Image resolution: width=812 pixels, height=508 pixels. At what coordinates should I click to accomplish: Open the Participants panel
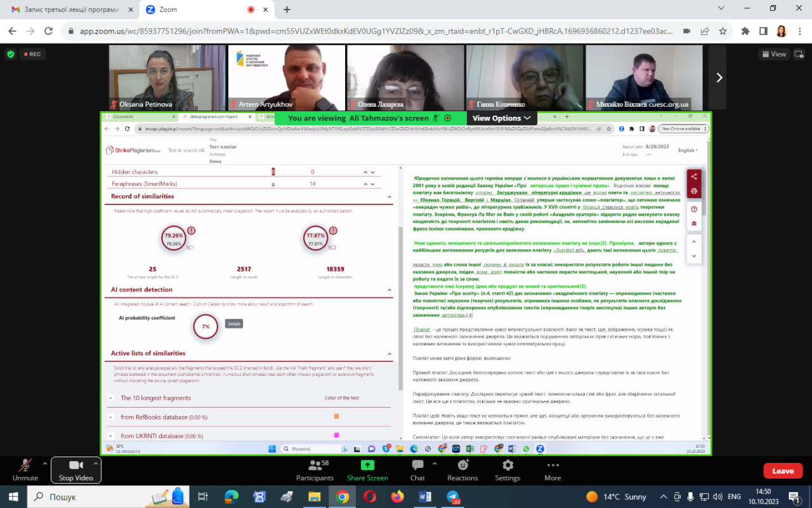pos(315,471)
